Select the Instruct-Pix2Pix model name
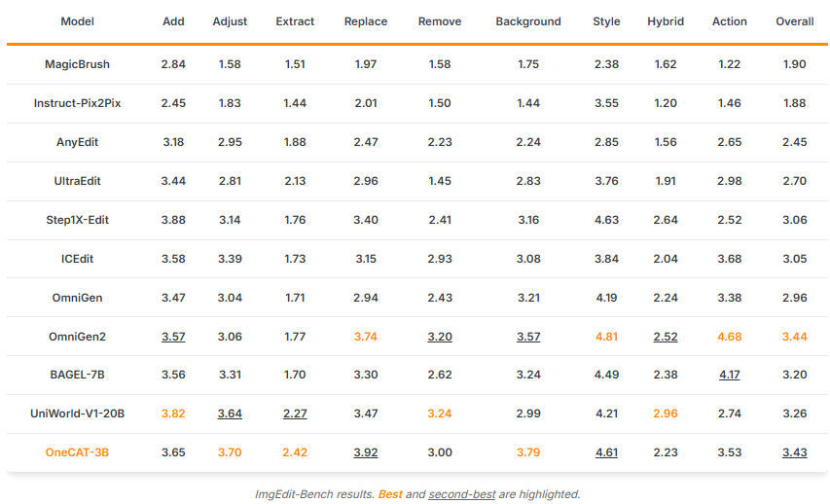 coord(77,103)
